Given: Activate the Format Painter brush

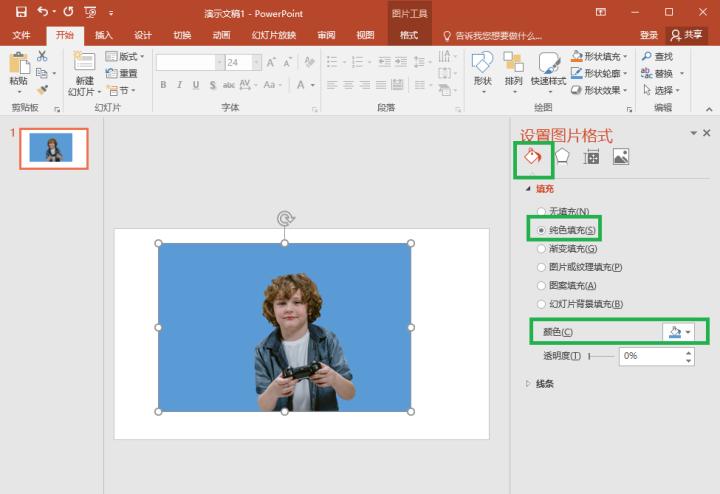Looking at the screenshot, I should [x=42, y=90].
